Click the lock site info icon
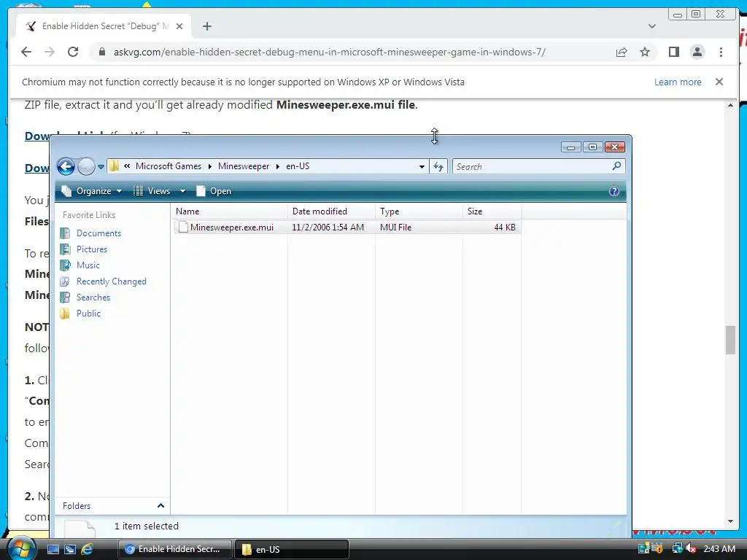The height and width of the screenshot is (560, 747). (101, 52)
